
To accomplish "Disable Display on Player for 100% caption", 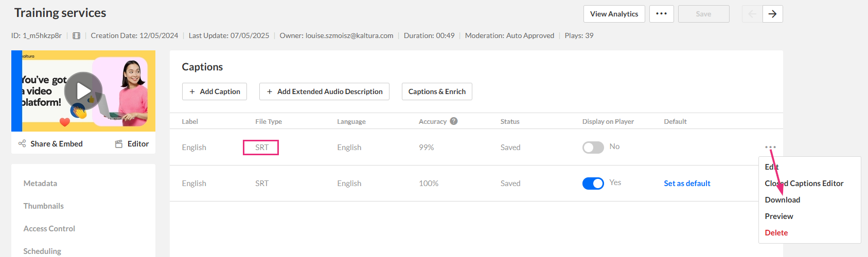I will pos(593,183).
